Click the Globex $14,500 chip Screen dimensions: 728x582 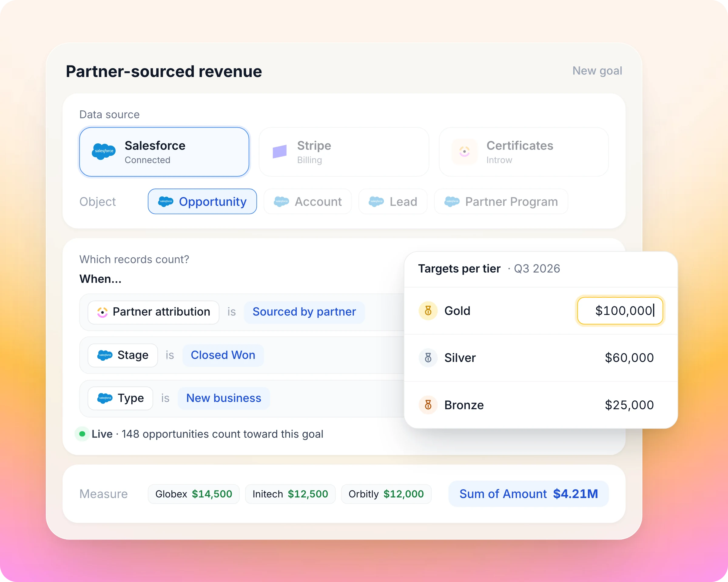(194, 494)
